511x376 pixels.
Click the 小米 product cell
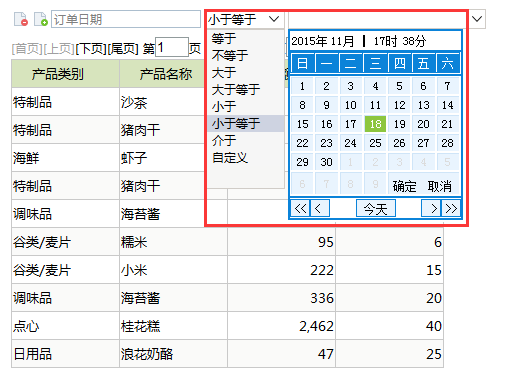pos(173,270)
